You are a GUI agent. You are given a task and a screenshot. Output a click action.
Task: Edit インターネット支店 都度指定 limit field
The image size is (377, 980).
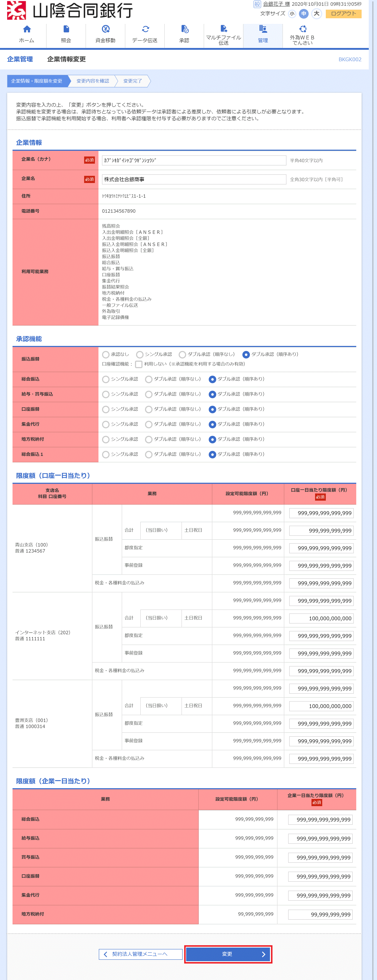322,636
